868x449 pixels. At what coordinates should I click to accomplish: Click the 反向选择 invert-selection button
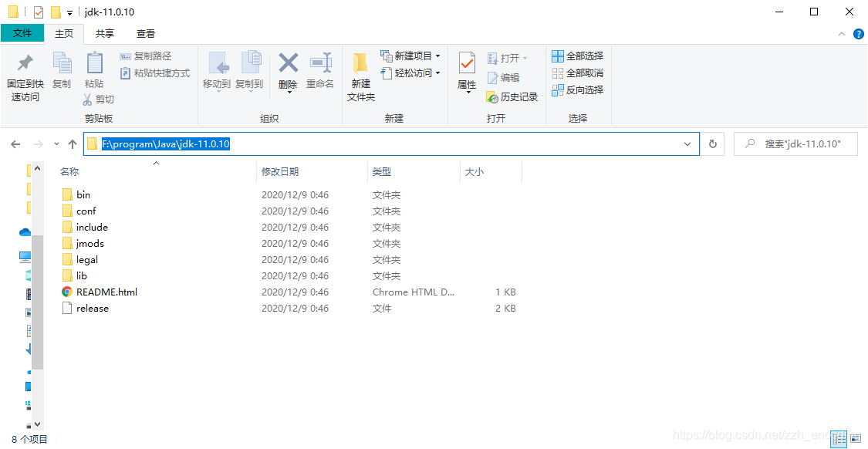click(x=576, y=89)
